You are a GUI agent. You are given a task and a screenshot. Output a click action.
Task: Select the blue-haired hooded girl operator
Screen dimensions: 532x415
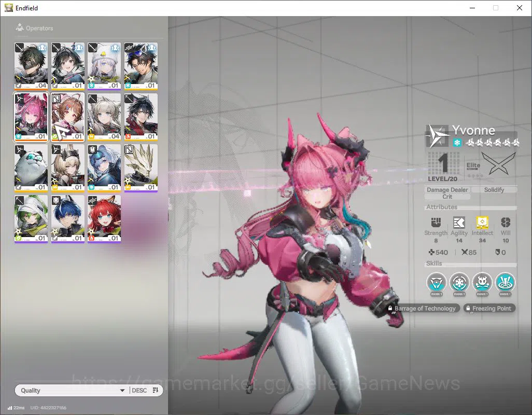[104, 168]
